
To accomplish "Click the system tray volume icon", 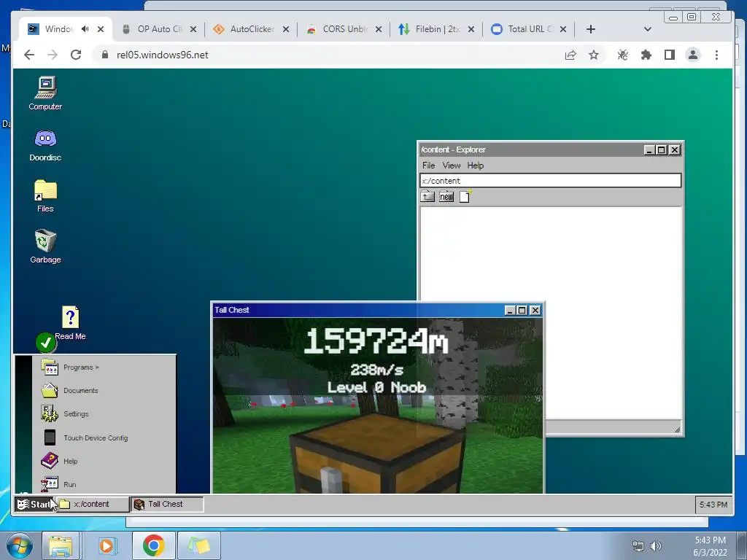I will pos(656,545).
